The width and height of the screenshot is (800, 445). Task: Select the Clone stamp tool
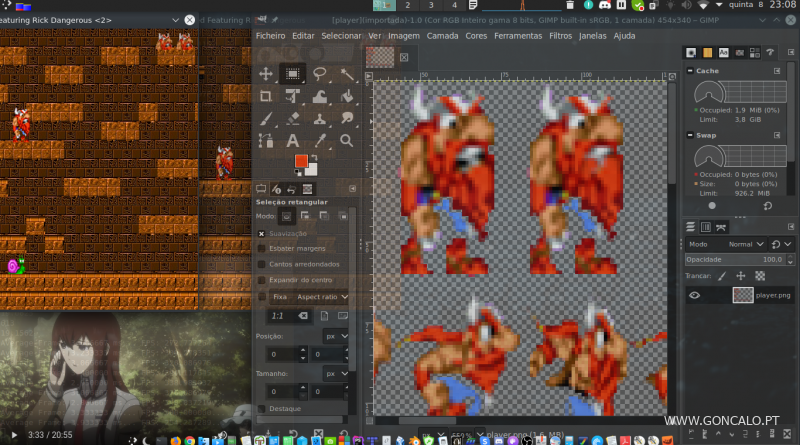point(320,118)
